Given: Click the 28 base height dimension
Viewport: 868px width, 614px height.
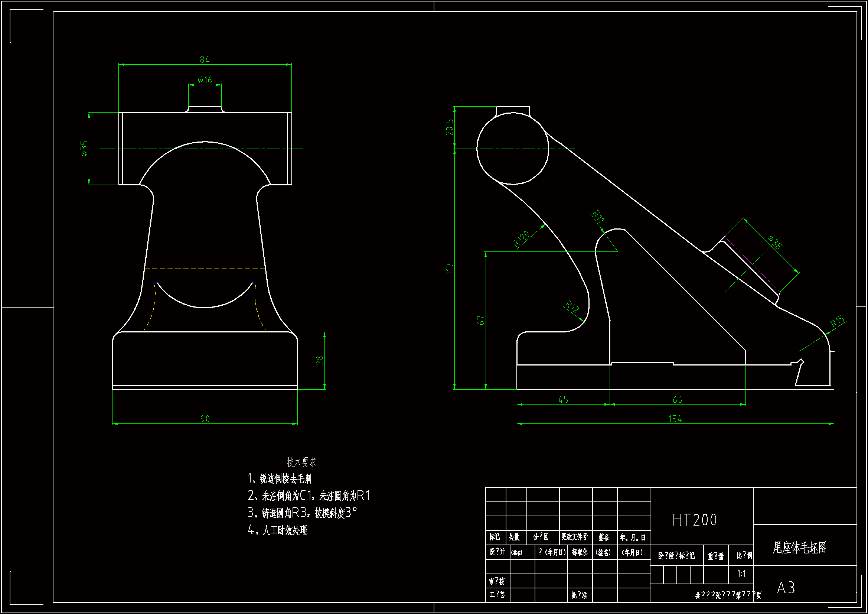Looking at the screenshot, I should coord(319,360).
